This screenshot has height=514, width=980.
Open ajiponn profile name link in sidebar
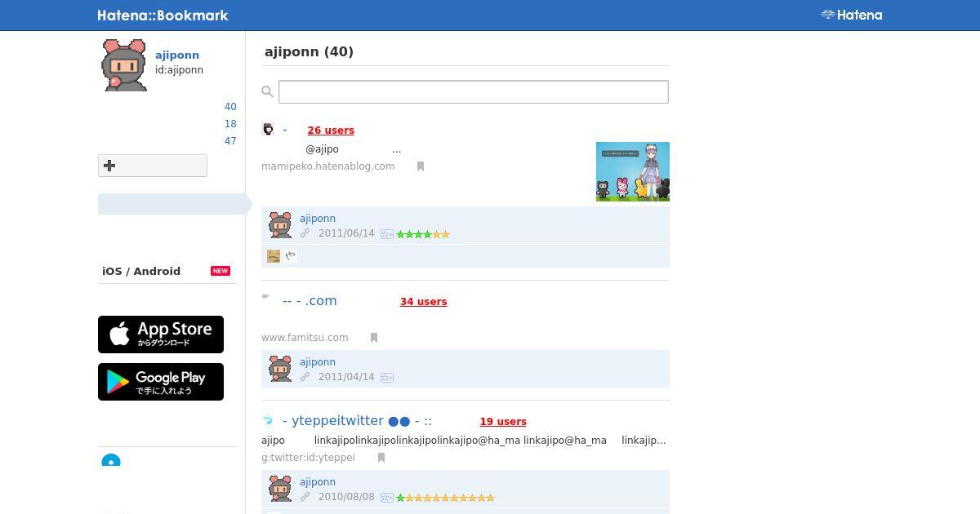[177, 55]
